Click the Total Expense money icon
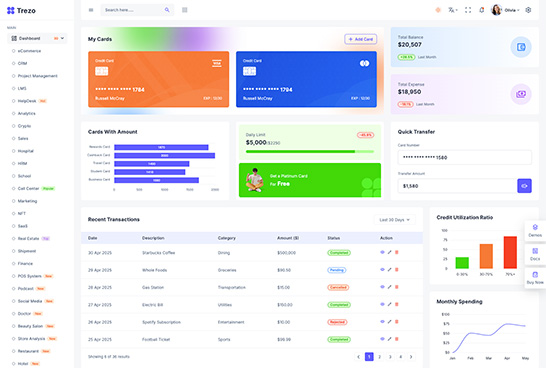The height and width of the screenshot is (368, 546). pos(521,94)
